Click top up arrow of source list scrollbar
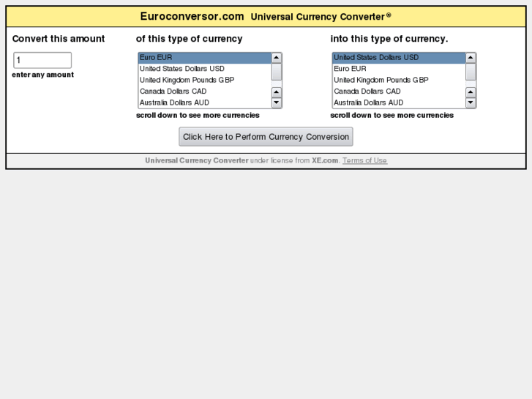 tap(277, 58)
